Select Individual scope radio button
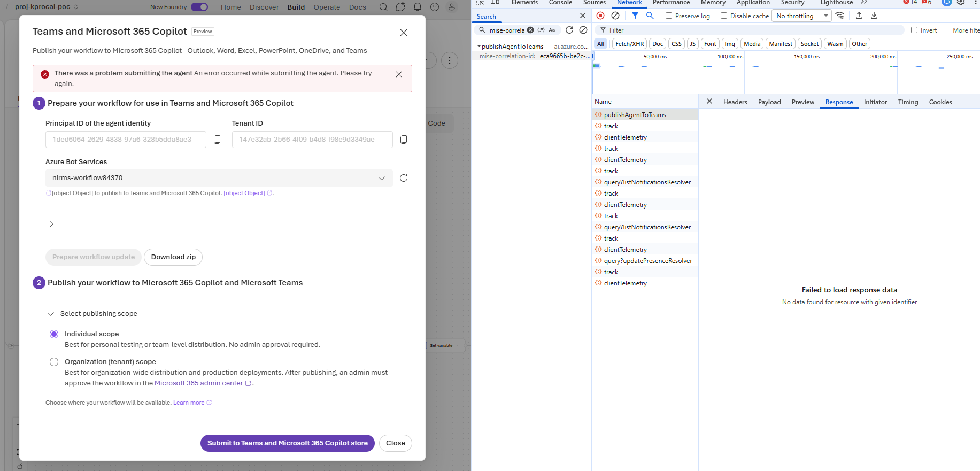Image resolution: width=980 pixels, height=471 pixels. [54, 334]
